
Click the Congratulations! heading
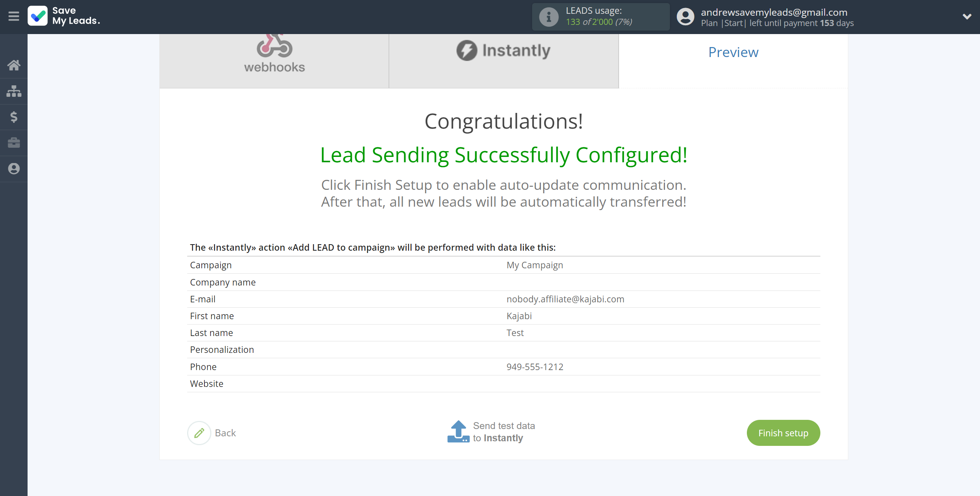click(x=503, y=121)
